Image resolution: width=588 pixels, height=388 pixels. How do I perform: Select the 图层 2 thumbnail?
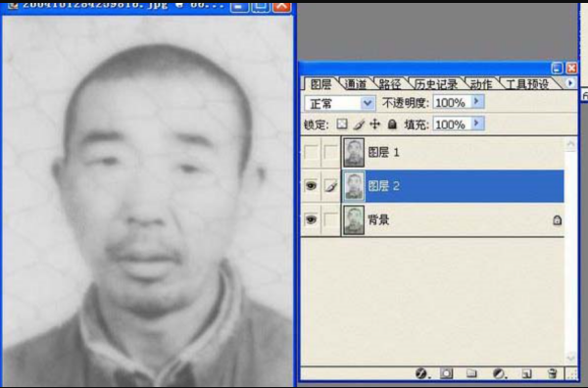click(x=354, y=186)
